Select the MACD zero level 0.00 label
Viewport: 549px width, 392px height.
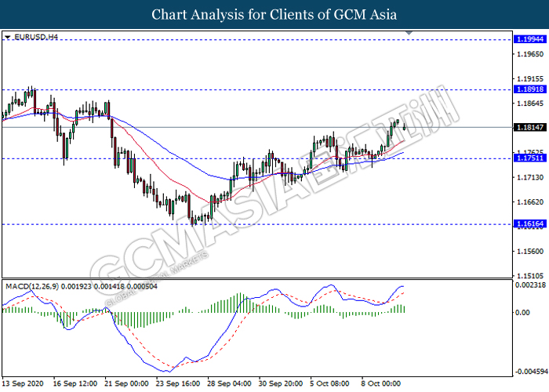[x=523, y=313]
